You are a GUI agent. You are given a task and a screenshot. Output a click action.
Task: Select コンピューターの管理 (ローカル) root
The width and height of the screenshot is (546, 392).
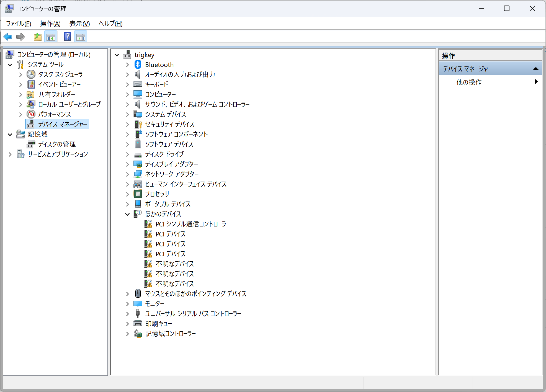click(x=54, y=55)
